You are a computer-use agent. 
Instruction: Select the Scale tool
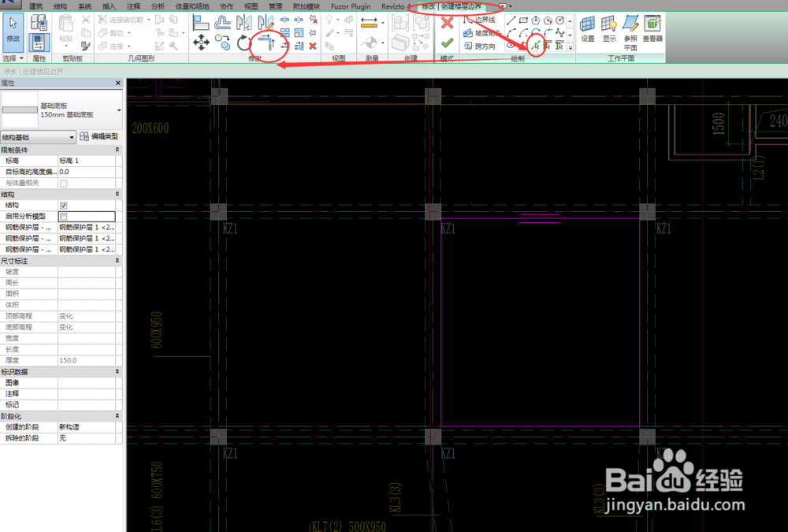coord(299,32)
